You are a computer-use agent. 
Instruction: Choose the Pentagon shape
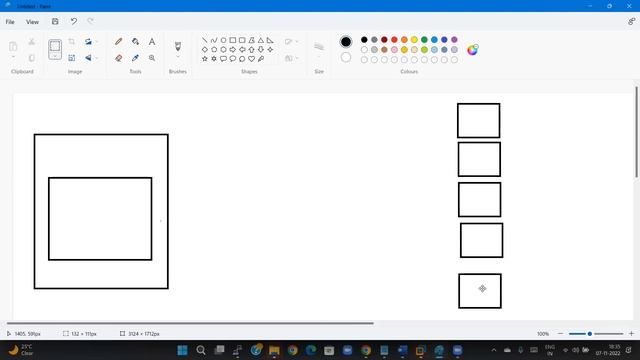[214, 49]
